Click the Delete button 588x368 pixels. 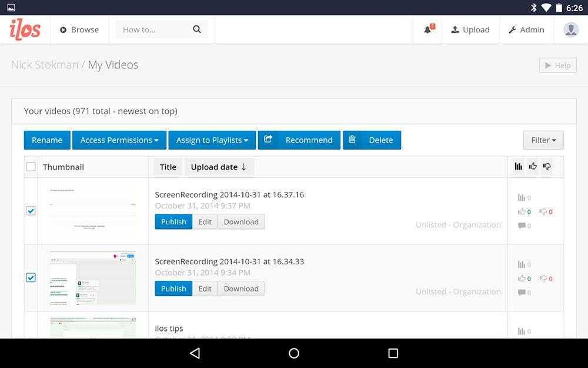[372, 140]
